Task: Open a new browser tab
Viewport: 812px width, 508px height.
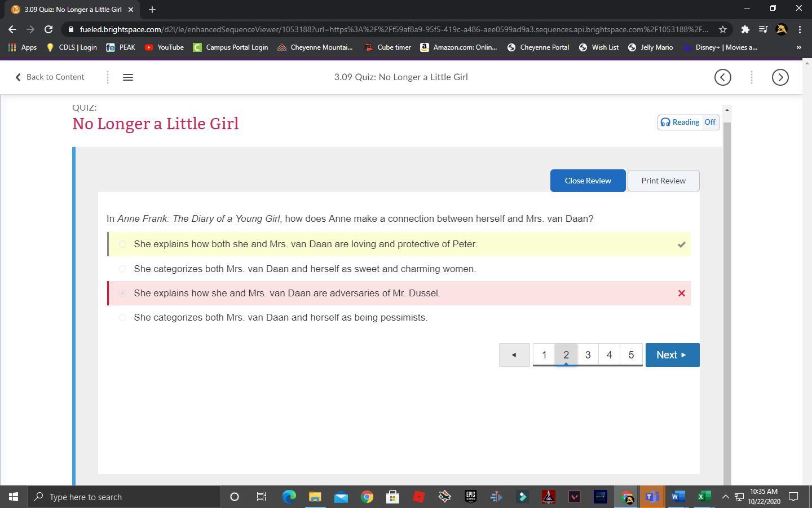Action: pos(152,10)
